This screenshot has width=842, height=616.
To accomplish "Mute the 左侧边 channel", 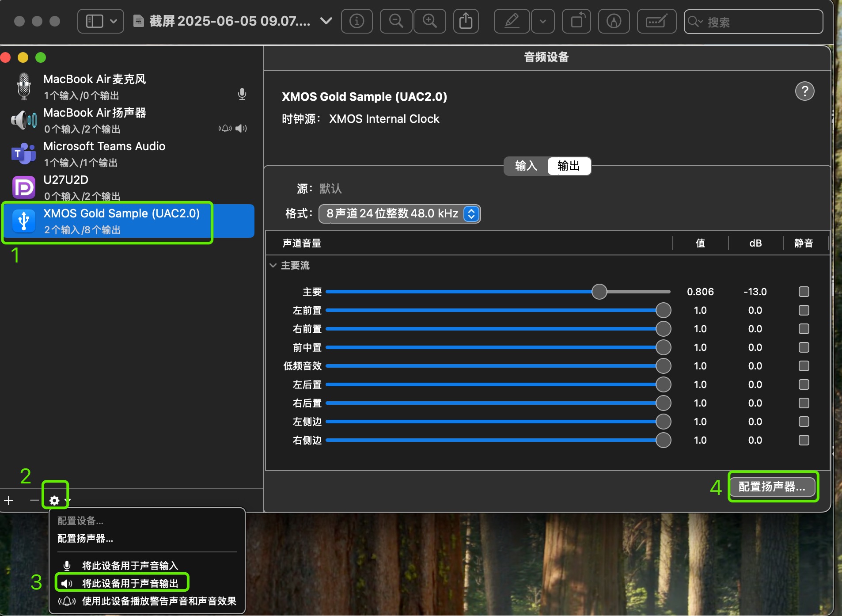I will tap(804, 422).
